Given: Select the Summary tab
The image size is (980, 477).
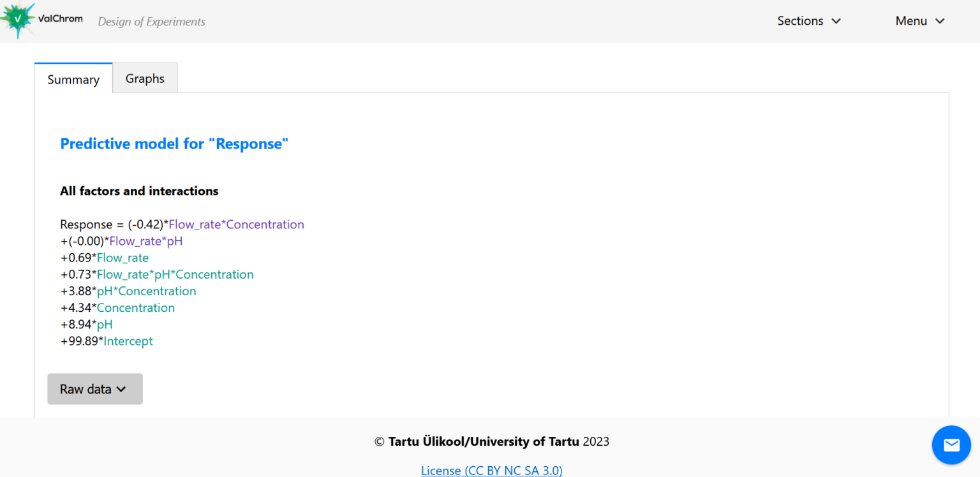Looking at the screenshot, I should [x=73, y=79].
